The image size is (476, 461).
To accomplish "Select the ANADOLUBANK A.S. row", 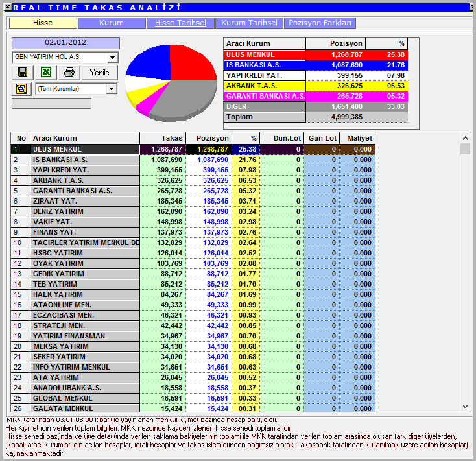I will tap(193, 388).
